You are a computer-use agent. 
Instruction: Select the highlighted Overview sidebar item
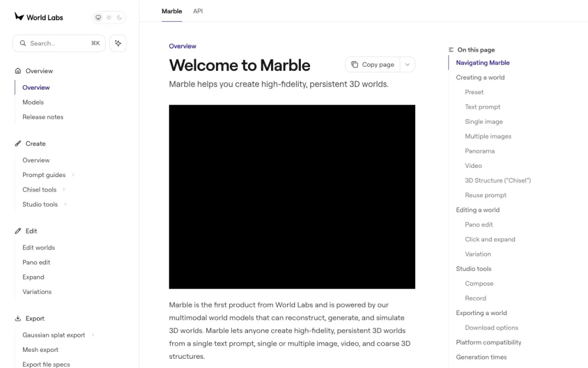(36, 87)
